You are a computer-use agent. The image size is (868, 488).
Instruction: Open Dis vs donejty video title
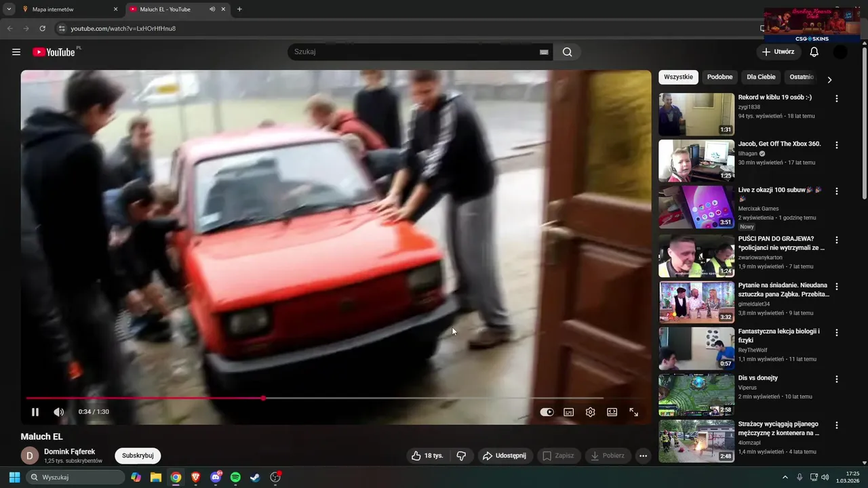pos(757,378)
